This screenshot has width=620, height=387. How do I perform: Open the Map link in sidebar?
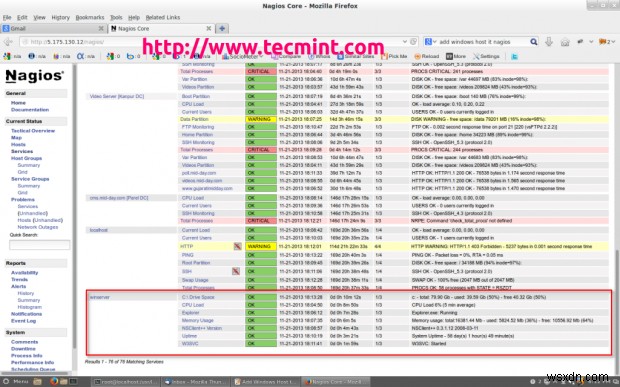[x=16, y=138]
